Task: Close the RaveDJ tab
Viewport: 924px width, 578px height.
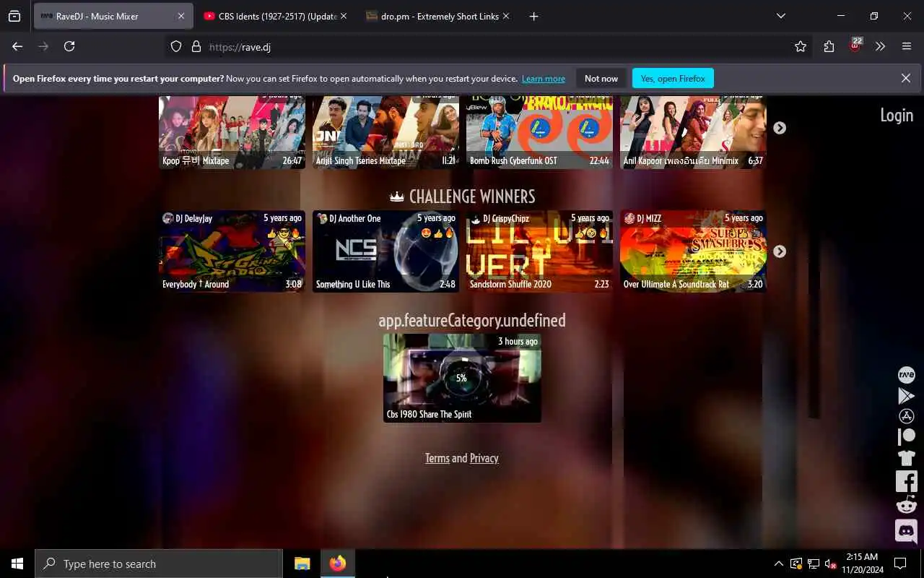Action: [180, 16]
